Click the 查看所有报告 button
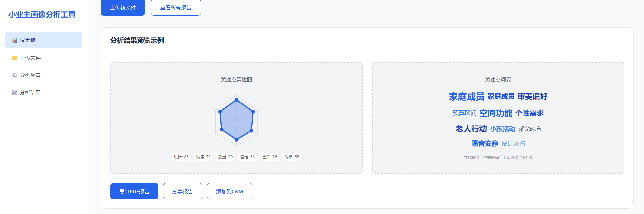 pyautogui.click(x=176, y=7)
